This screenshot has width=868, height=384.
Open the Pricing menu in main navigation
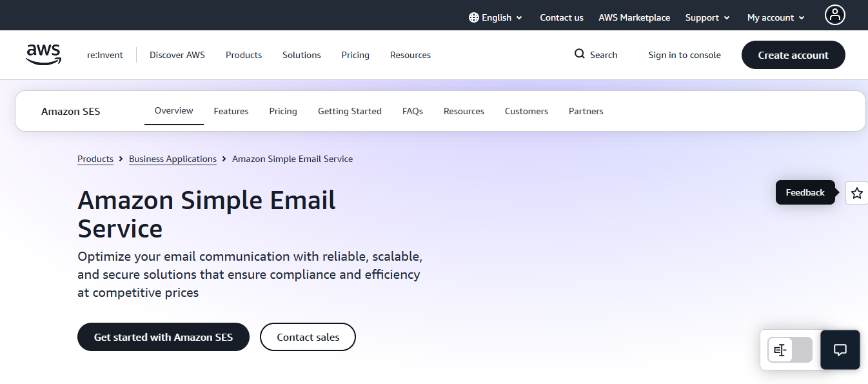pyautogui.click(x=355, y=55)
